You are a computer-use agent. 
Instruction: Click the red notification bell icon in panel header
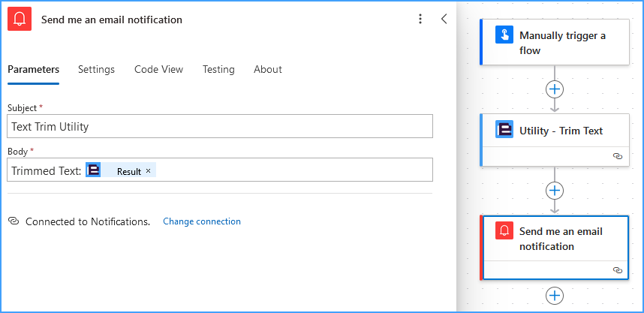point(20,19)
